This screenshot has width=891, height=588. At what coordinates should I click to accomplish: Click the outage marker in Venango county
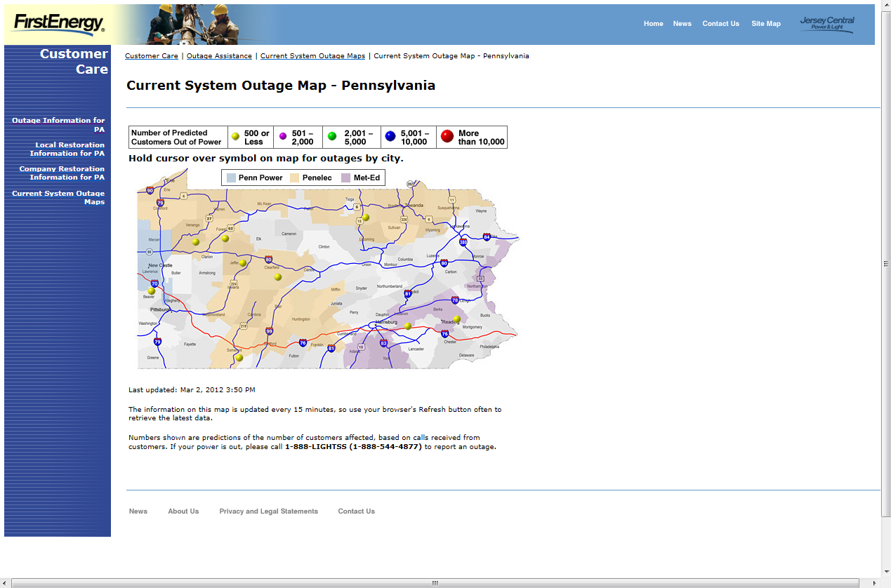coord(196,242)
